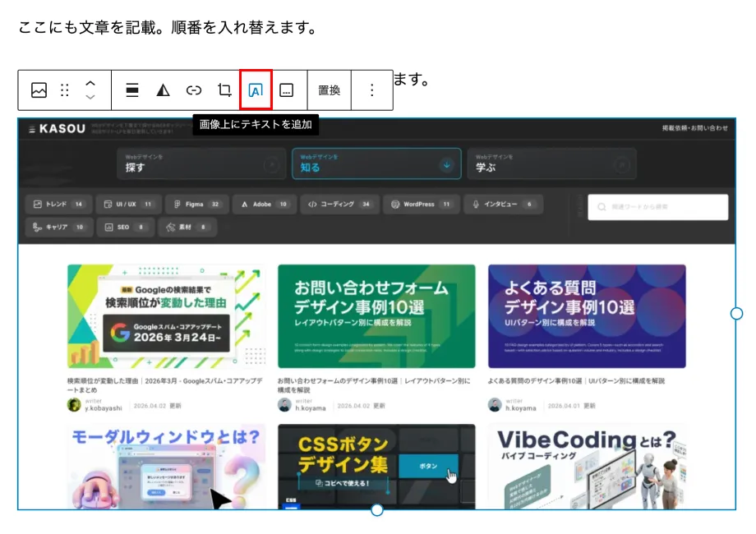The width and height of the screenshot is (756, 534).
Task: Click the CSSボタンデザイン集 article thumbnail
Action: pos(376,466)
